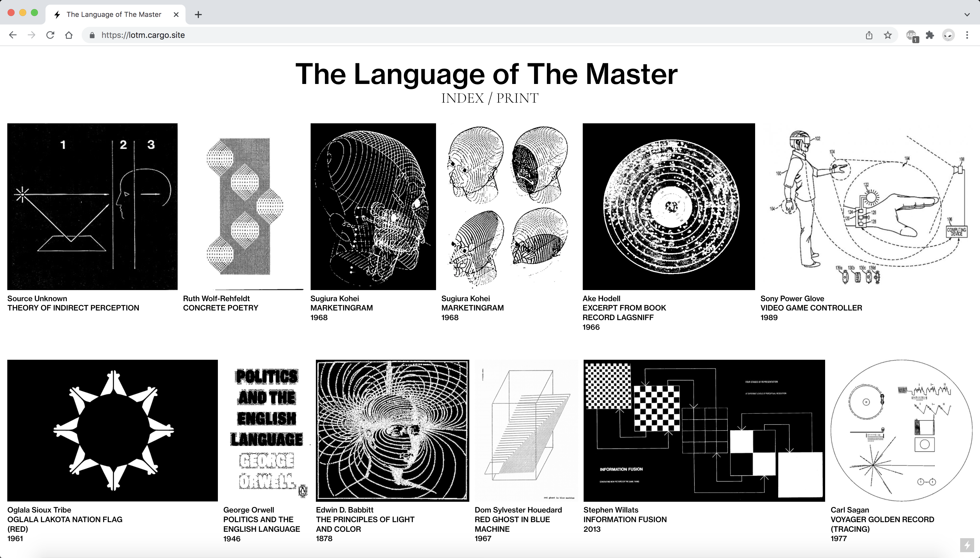Open the ABP adblock extension icon

pyautogui.click(x=912, y=36)
